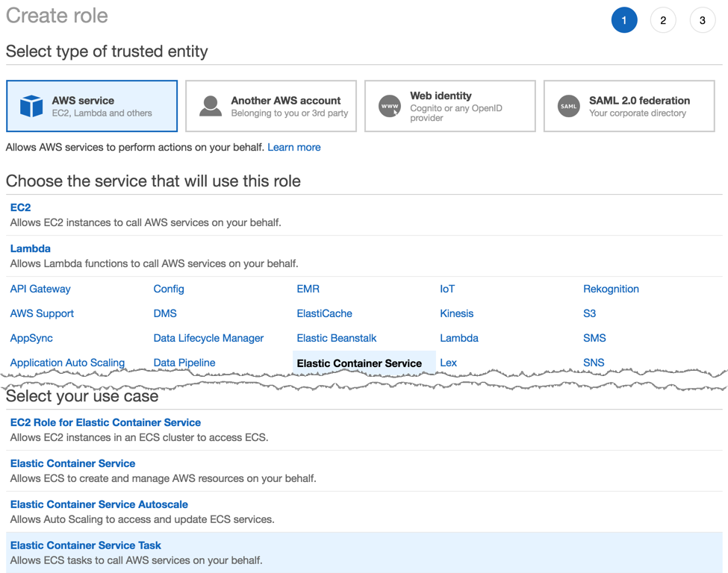Select Data Lifecycle Manager service

tap(208, 338)
